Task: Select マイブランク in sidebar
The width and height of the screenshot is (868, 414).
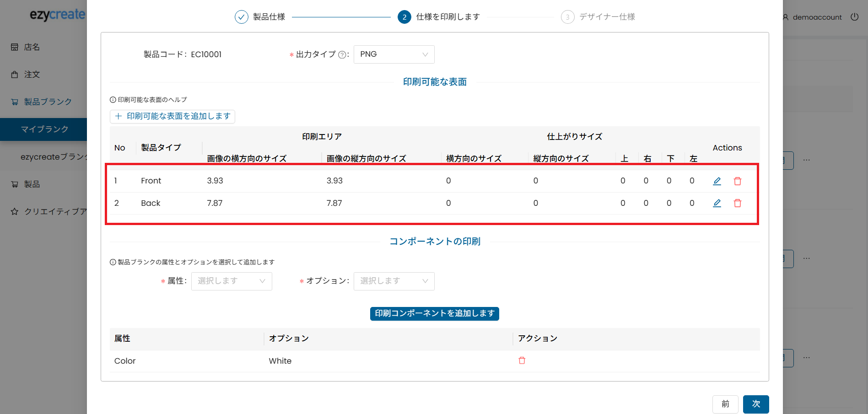Action: click(x=44, y=129)
